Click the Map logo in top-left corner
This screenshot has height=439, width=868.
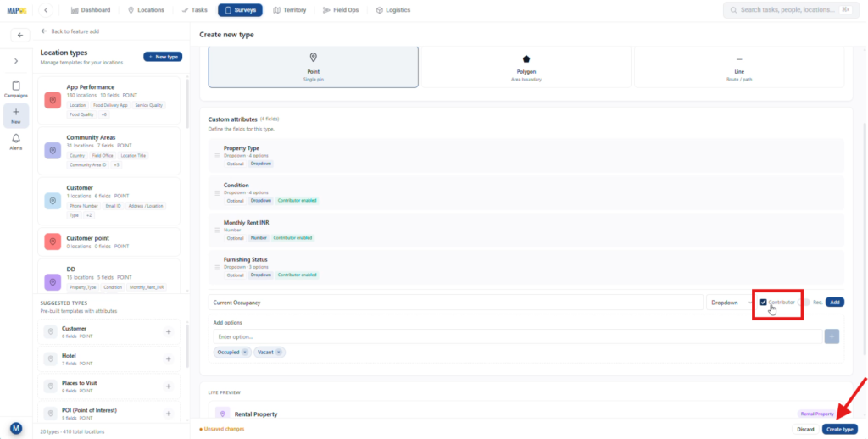[x=17, y=10]
